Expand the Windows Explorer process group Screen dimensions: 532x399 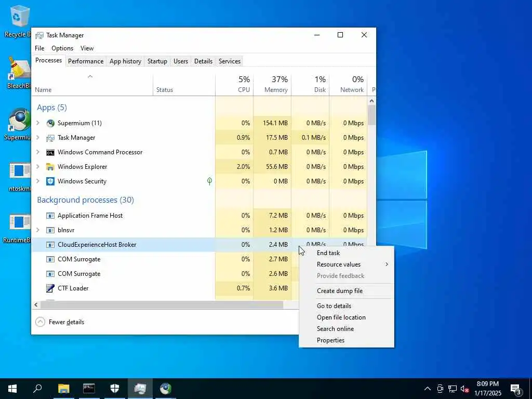click(38, 167)
